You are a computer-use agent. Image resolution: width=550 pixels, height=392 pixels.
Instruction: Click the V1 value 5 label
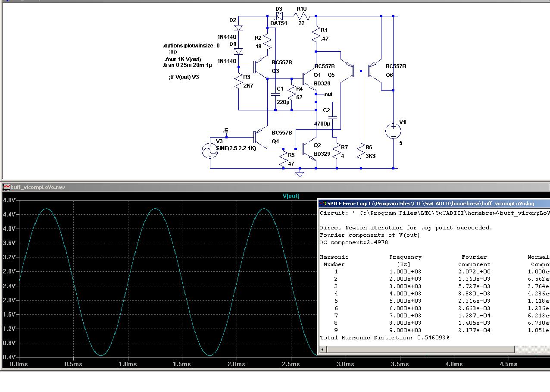click(x=400, y=143)
